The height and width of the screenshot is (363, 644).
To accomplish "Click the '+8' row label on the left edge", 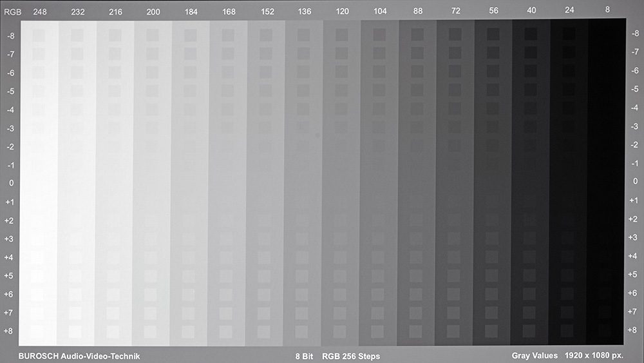I will click(8, 331).
